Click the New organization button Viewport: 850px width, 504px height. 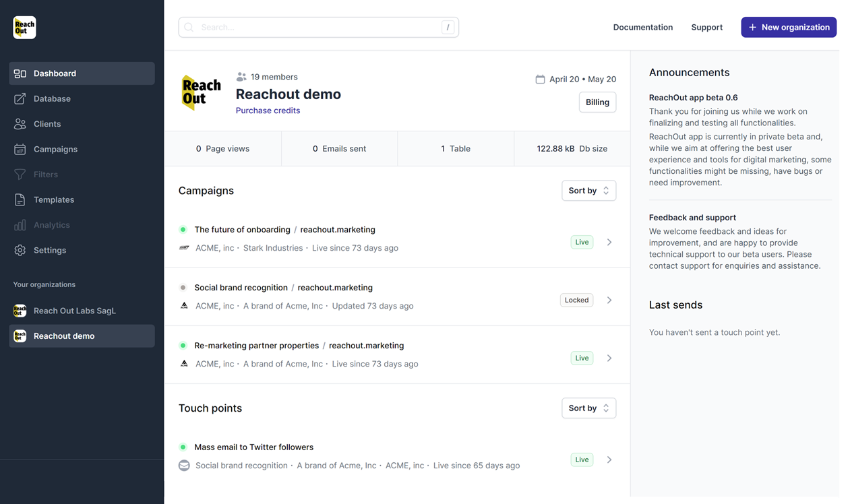tap(789, 27)
